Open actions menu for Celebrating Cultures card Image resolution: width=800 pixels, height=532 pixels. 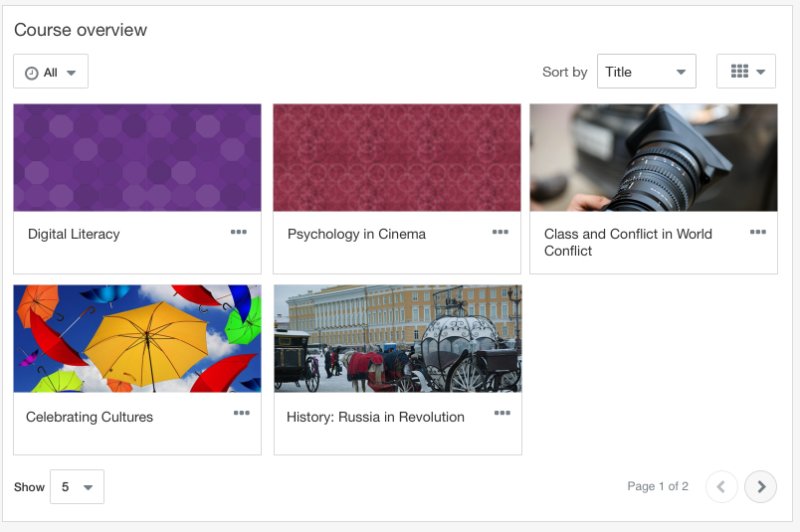click(242, 413)
